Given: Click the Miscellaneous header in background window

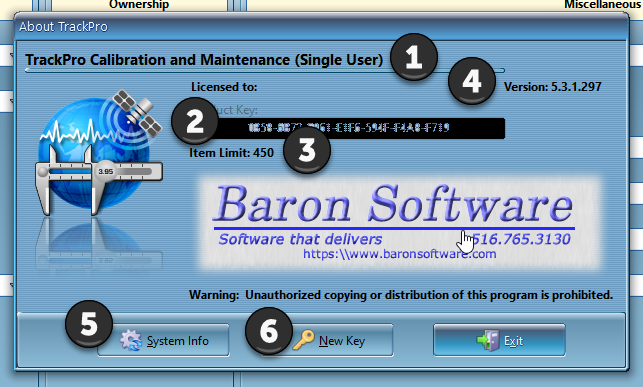Looking at the screenshot, I should tap(603, 5).
